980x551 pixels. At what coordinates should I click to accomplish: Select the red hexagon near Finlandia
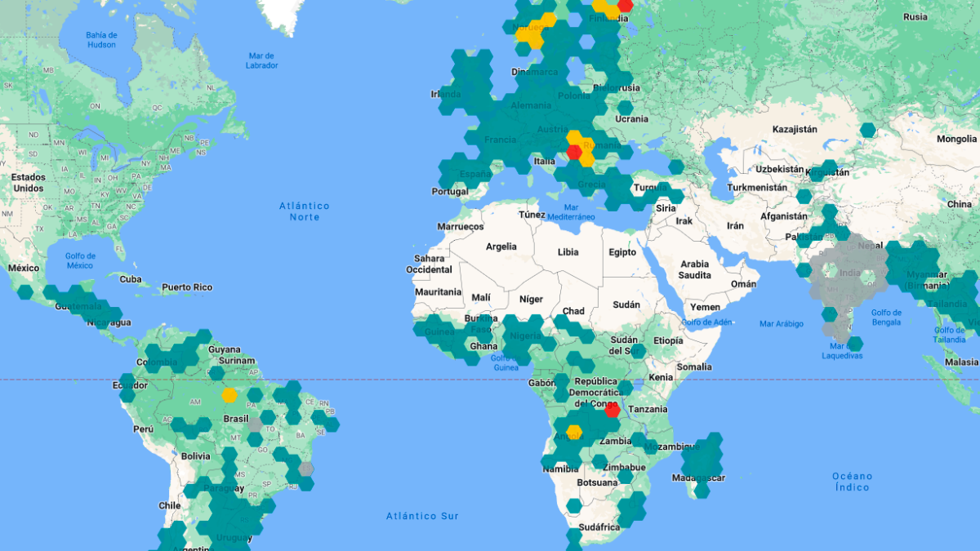(x=625, y=7)
